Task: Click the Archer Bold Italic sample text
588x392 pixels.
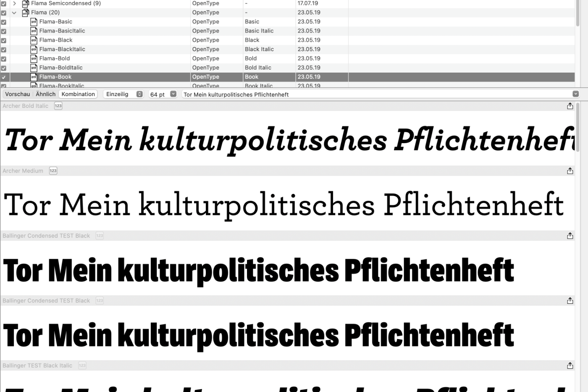Action: point(289,140)
